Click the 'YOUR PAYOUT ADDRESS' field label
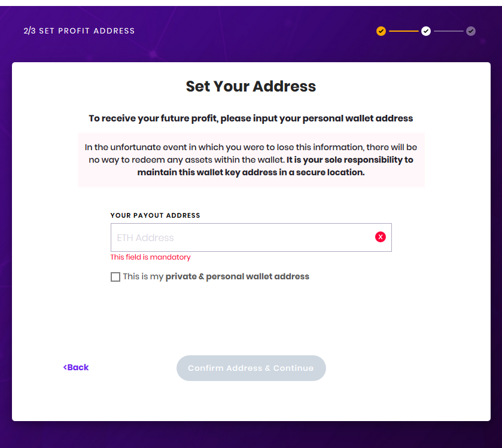The height and width of the screenshot is (448, 502). tap(156, 215)
